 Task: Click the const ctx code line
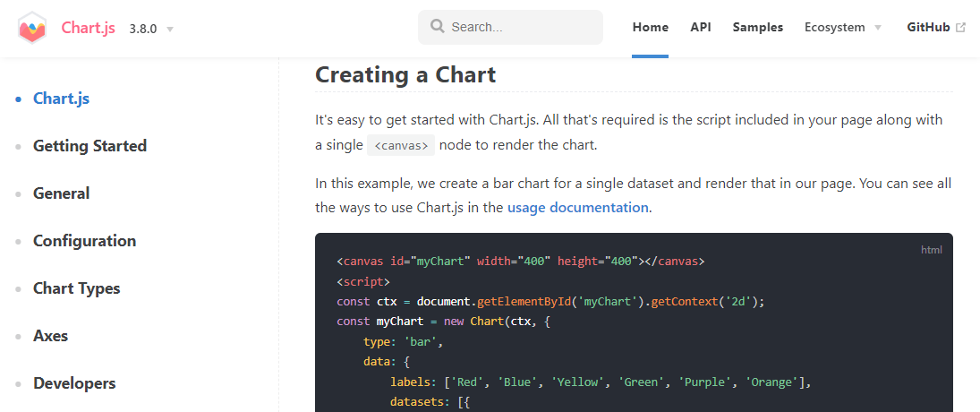[550, 301]
